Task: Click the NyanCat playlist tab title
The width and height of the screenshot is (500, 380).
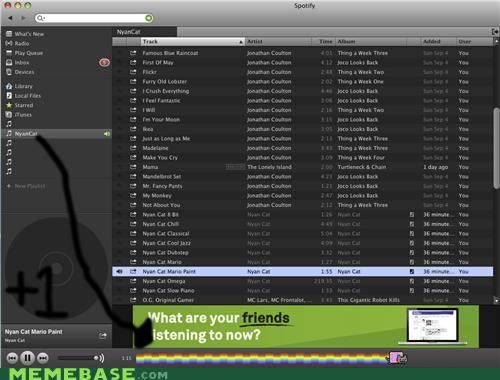Action: [128, 32]
